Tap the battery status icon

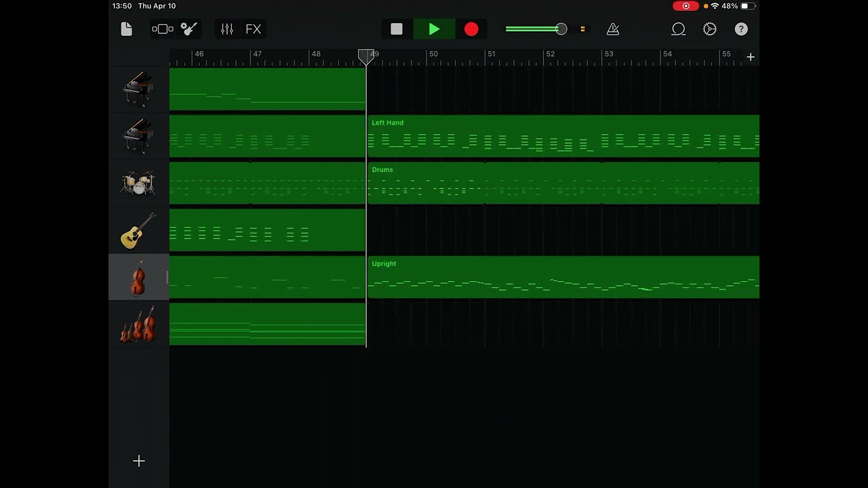[x=748, y=6]
